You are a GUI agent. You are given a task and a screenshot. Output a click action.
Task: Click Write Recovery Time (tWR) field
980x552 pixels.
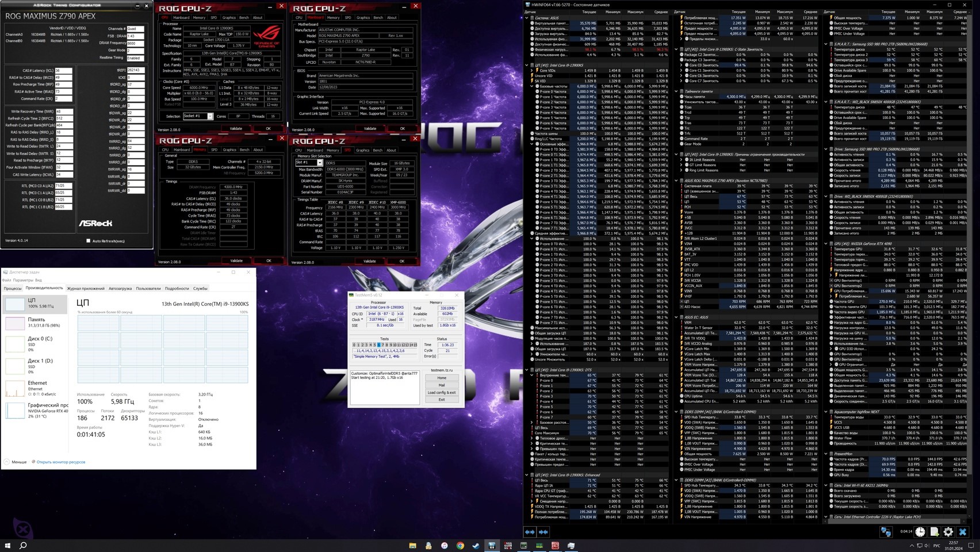[x=64, y=112]
